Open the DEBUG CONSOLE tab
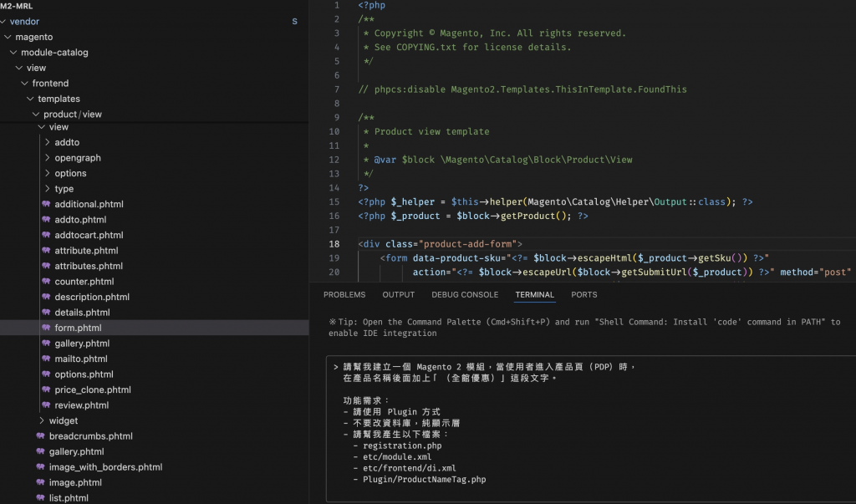856x504 pixels. click(x=465, y=295)
